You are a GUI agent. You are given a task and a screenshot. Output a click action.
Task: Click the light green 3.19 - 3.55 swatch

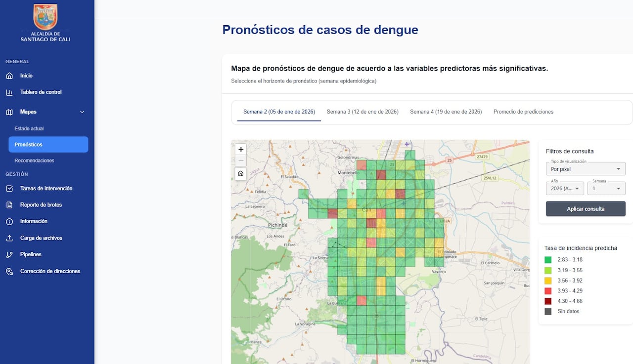point(548,270)
